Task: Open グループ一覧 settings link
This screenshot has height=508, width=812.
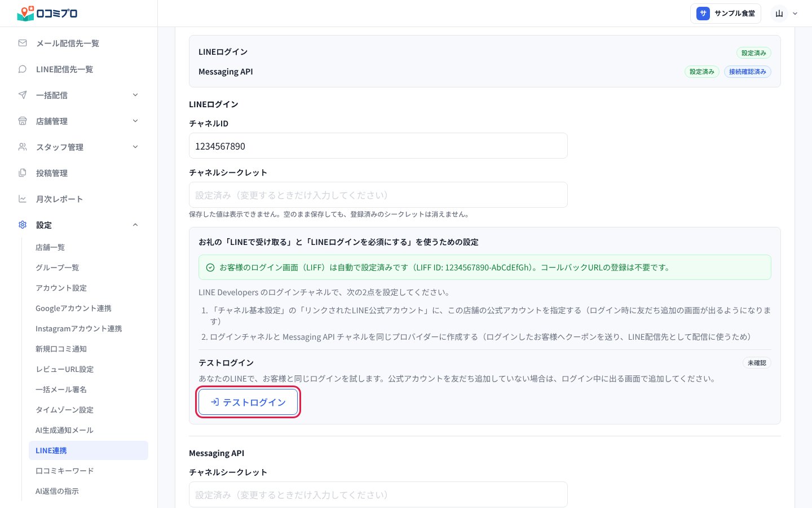Action: click(58, 268)
